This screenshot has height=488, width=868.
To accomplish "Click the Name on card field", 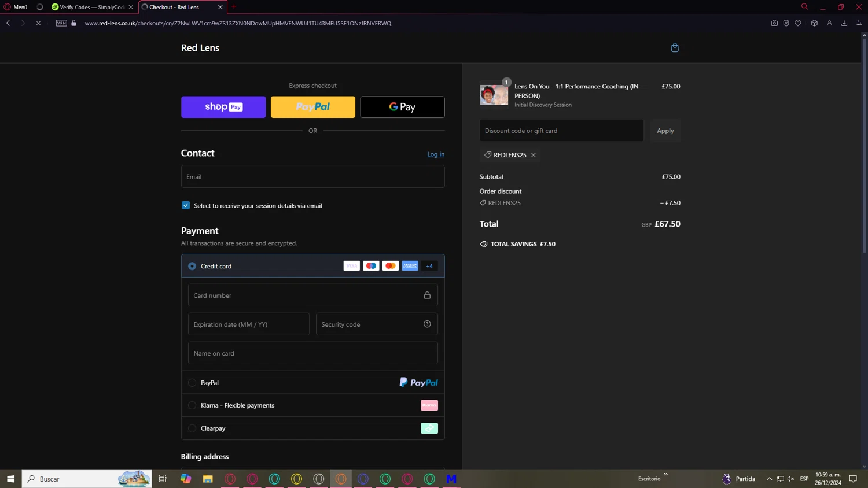I will click(313, 353).
